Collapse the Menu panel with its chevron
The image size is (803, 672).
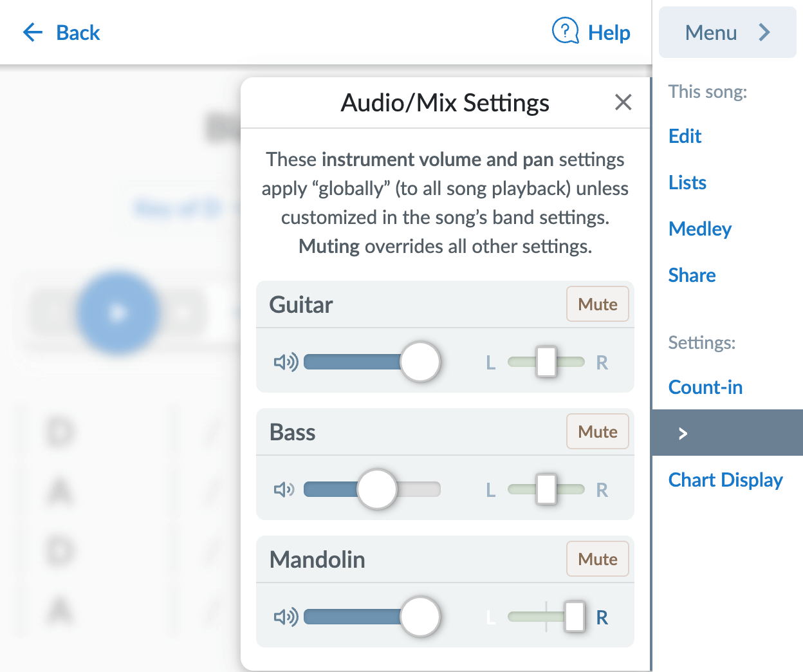[764, 32]
